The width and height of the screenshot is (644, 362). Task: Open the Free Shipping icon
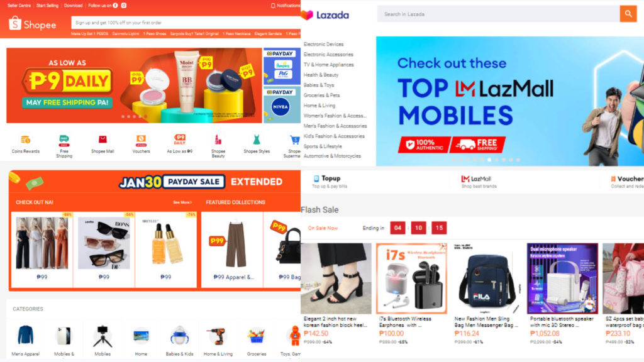[x=64, y=140]
